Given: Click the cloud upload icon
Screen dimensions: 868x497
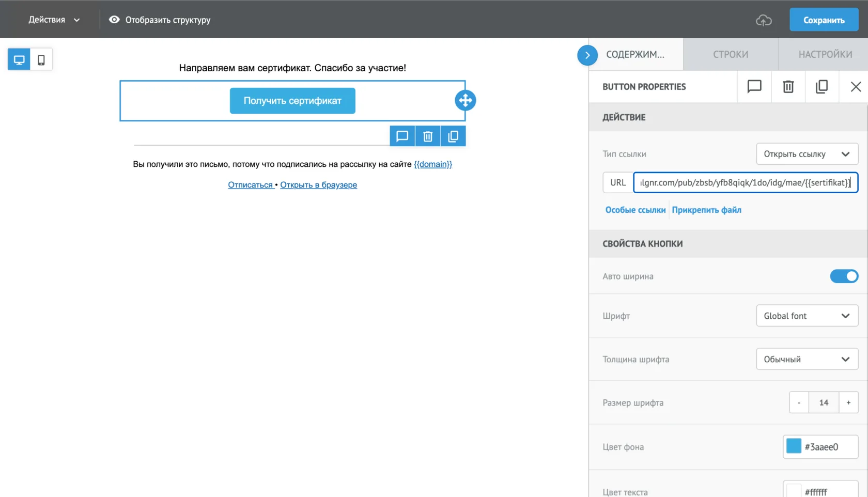Looking at the screenshot, I should (764, 20).
